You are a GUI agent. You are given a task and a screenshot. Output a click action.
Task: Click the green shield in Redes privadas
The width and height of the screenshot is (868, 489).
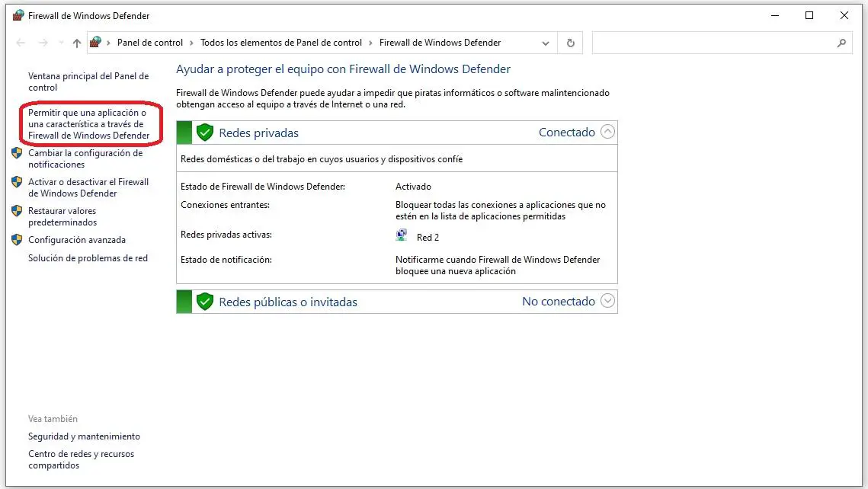point(205,133)
